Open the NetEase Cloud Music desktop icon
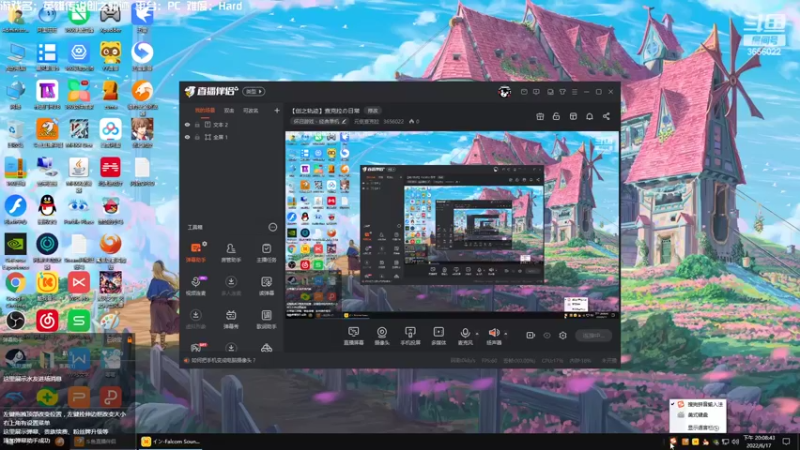 click(47, 320)
